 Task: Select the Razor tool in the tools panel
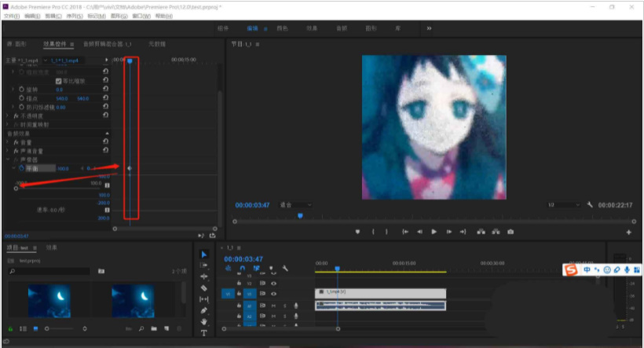(204, 288)
